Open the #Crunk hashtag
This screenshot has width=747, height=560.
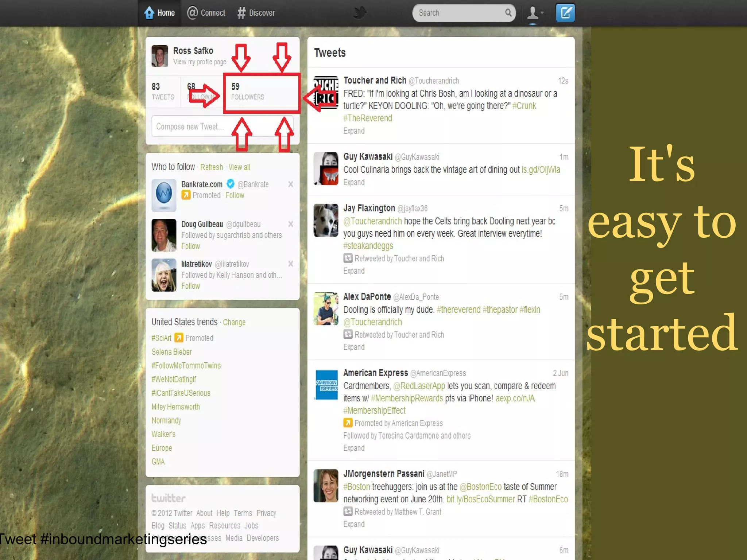[x=524, y=106]
